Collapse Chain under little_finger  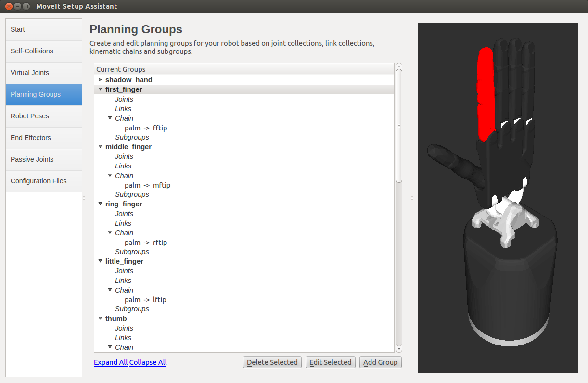tap(110, 290)
